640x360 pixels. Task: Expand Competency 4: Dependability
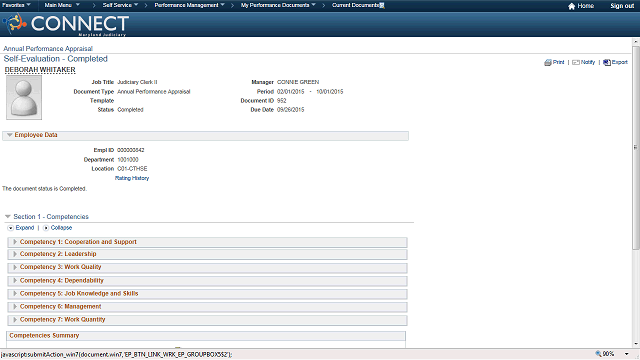15,281
